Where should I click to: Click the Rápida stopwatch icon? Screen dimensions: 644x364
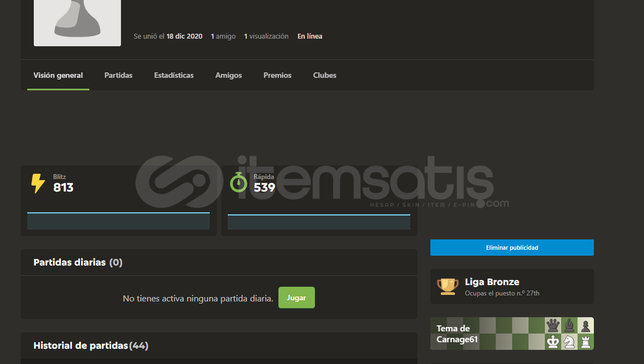tap(238, 183)
